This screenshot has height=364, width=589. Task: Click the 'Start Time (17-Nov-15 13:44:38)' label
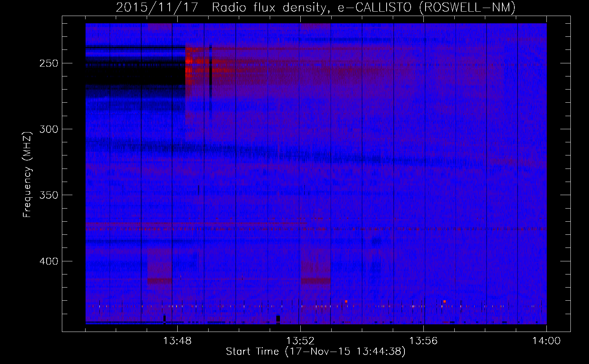click(316, 352)
